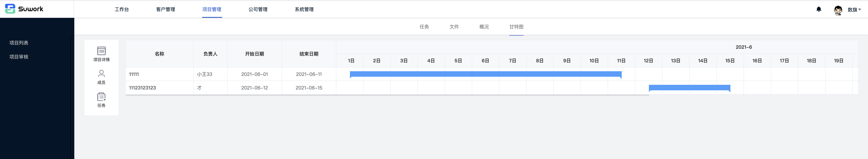Open 项目审核 in the sidebar
868x159 pixels.
click(19, 57)
